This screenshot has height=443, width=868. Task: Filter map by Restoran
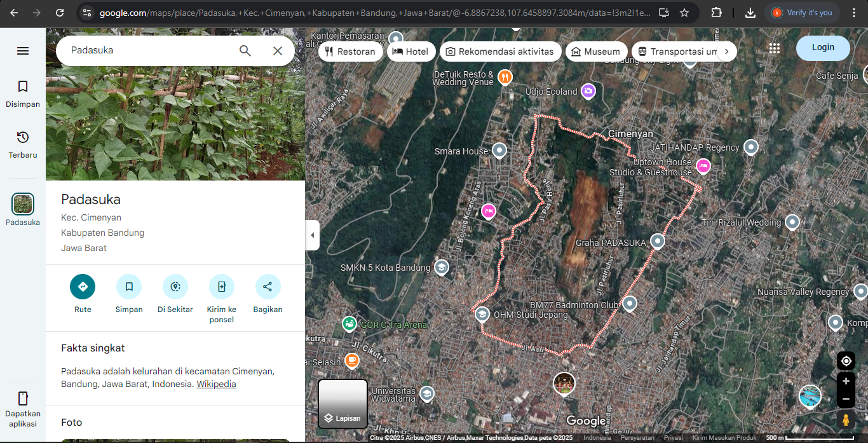pos(350,51)
